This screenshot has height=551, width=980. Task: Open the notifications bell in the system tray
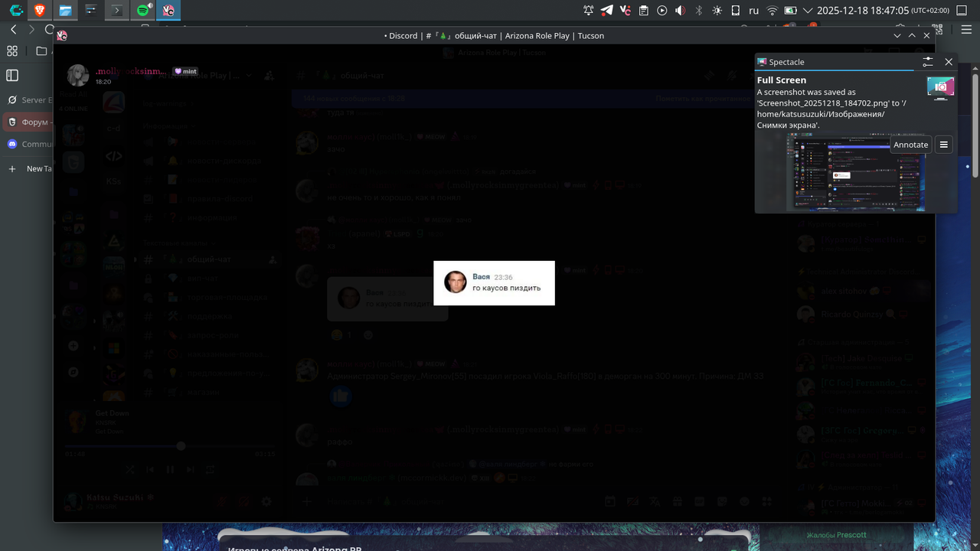point(588,11)
